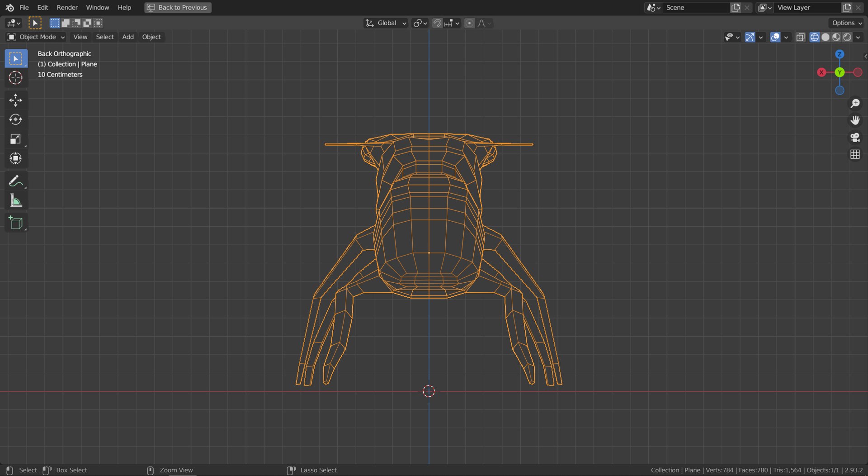Open the pivot point dropdown
This screenshot has height=476, width=868.
point(420,23)
